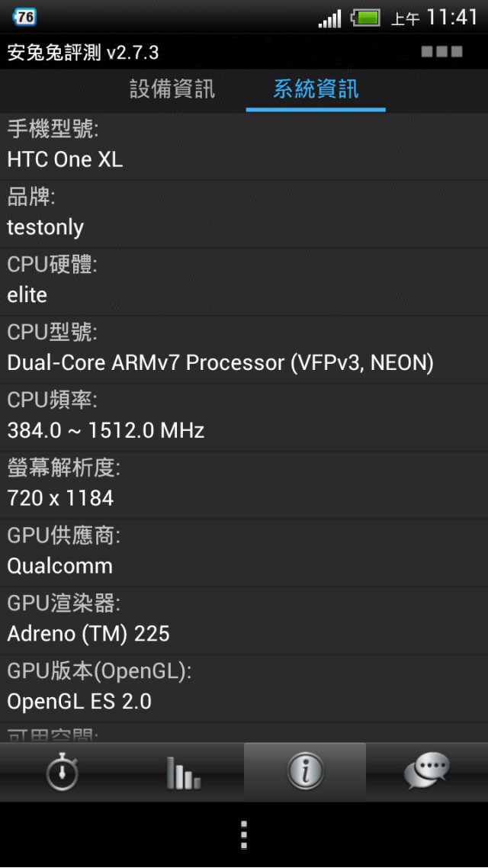Open the three-dot overflow menu at bottom
Screen dimensions: 488x868
coord(243,834)
